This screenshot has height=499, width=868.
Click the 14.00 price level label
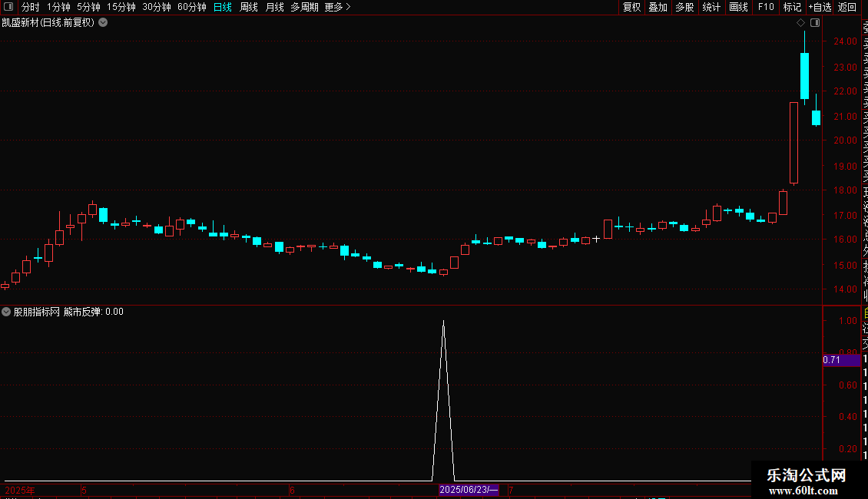pyautogui.click(x=845, y=289)
